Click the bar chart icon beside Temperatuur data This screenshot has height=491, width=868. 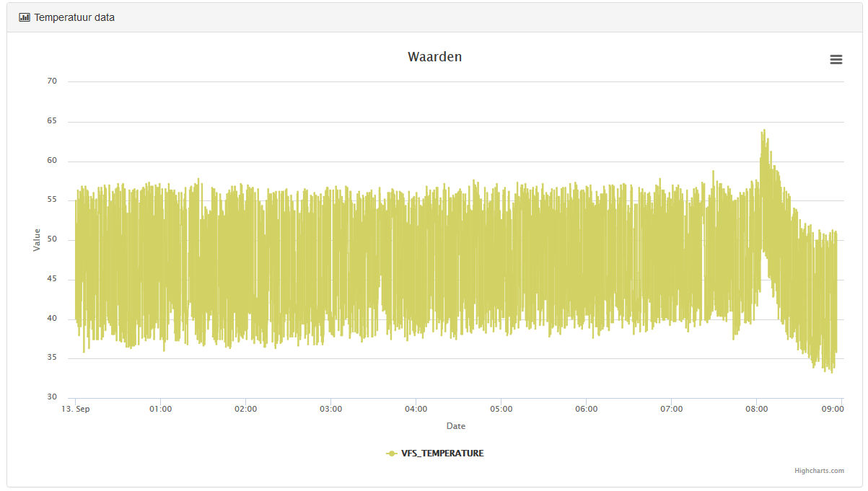[25, 17]
